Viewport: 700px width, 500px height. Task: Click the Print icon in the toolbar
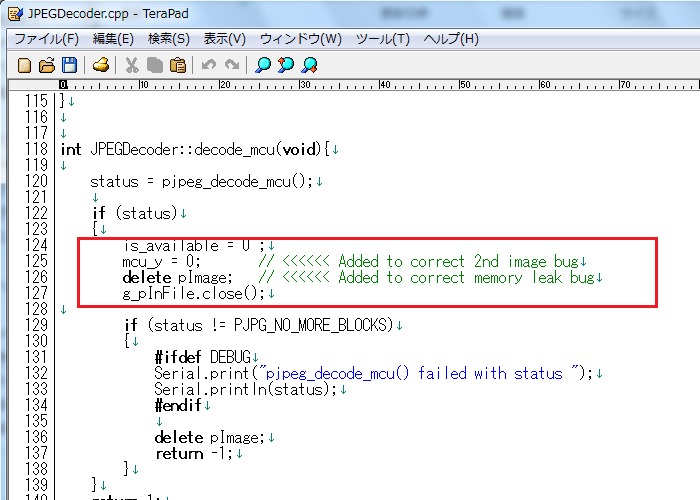(x=101, y=65)
